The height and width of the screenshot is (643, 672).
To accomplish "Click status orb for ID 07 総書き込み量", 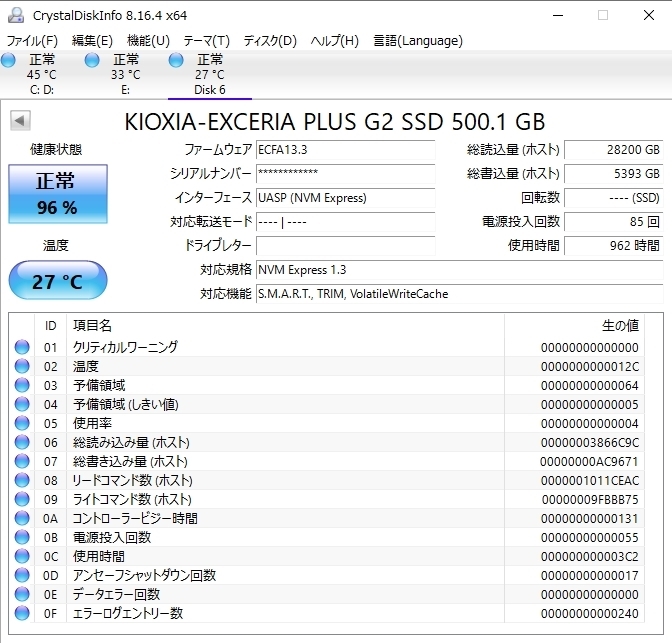I will point(22,461).
